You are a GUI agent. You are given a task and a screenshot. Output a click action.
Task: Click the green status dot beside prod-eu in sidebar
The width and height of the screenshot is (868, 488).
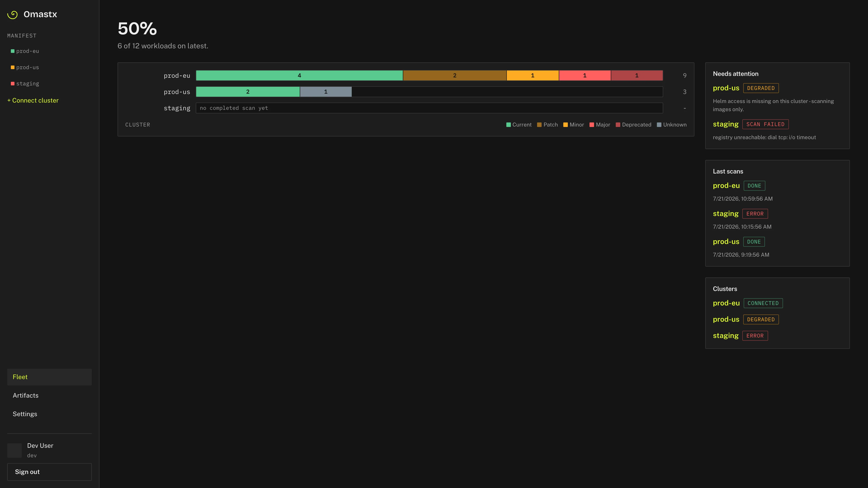[12, 51]
